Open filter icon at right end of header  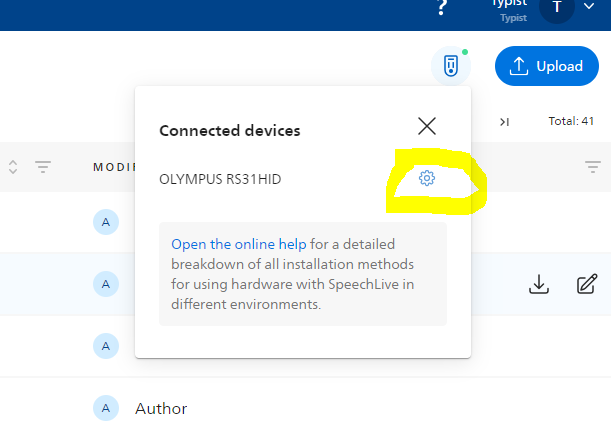tap(593, 167)
